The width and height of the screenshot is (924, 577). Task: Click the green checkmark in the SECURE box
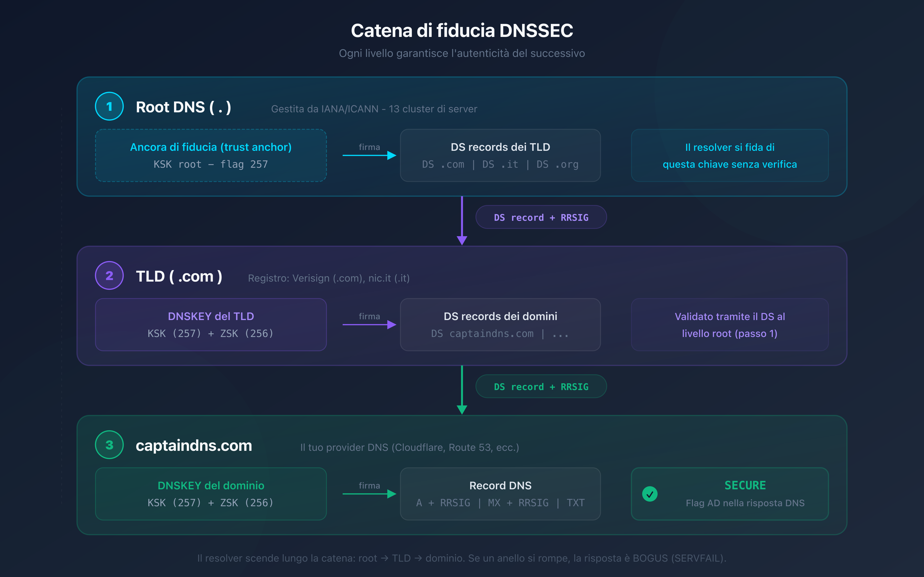[650, 494]
